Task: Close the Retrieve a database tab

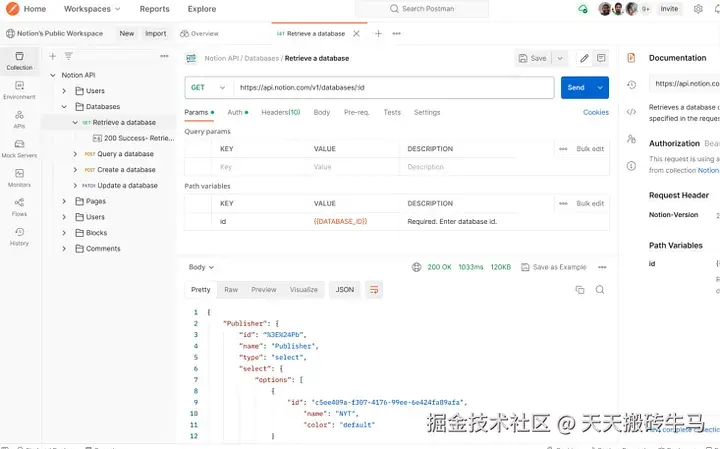Action: 356,34
